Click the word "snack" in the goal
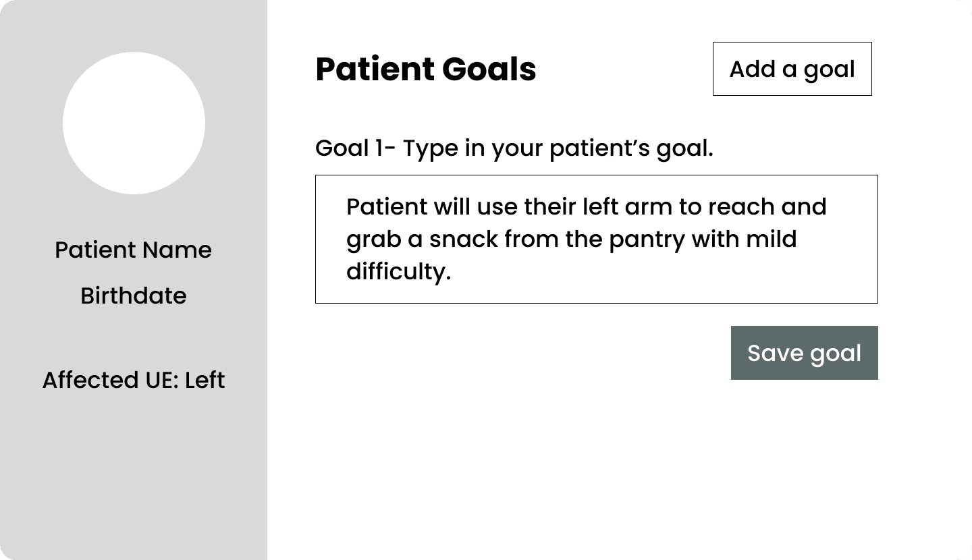Screen dimensions: 972x560 (x=463, y=240)
